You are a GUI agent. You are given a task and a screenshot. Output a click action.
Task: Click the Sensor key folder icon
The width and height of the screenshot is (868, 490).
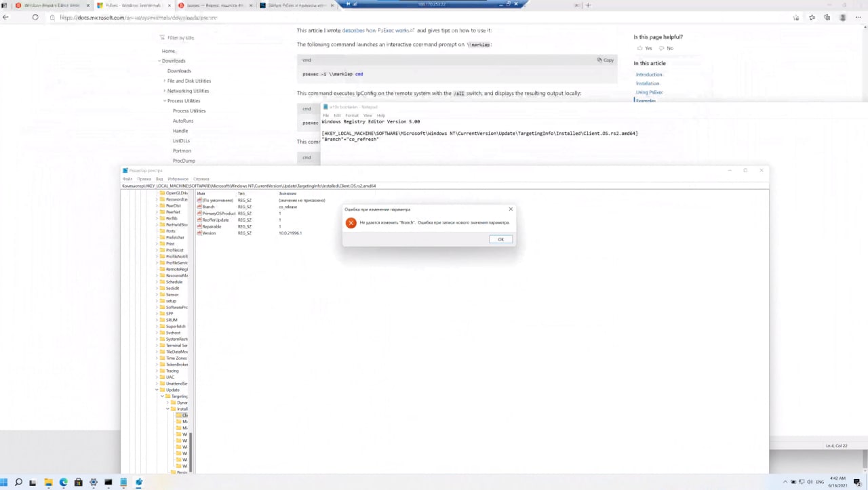(163, 295)
